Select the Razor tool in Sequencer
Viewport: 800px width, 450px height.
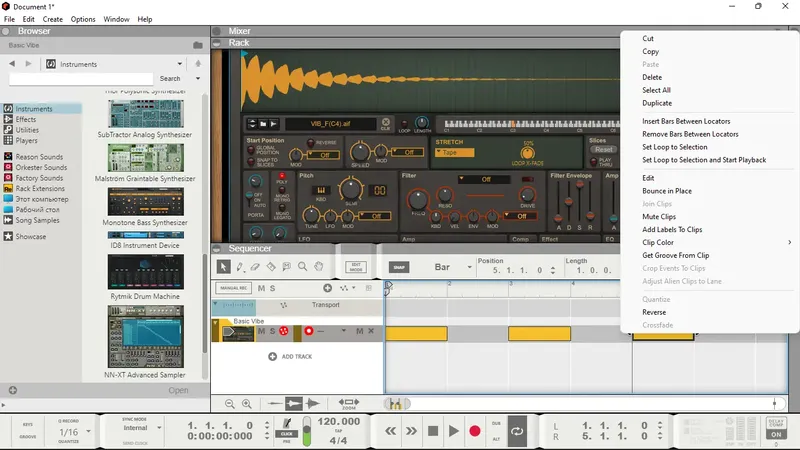click(271, 266)
